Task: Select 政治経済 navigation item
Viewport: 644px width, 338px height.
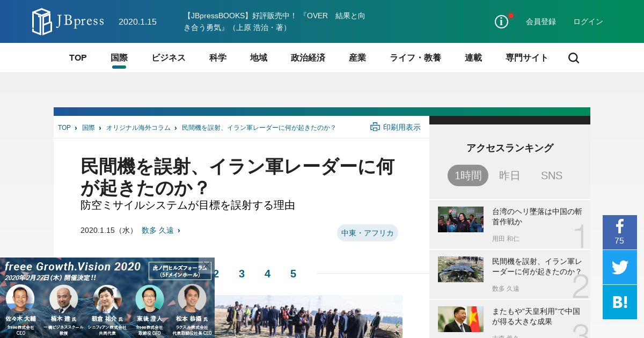Action: coord(308,58)
